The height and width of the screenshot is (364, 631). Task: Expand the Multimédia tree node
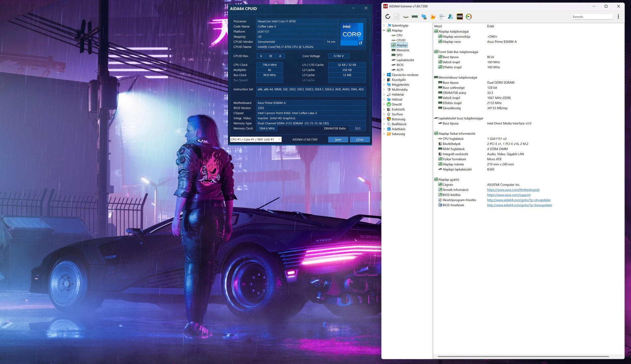[x=384, y=90]
